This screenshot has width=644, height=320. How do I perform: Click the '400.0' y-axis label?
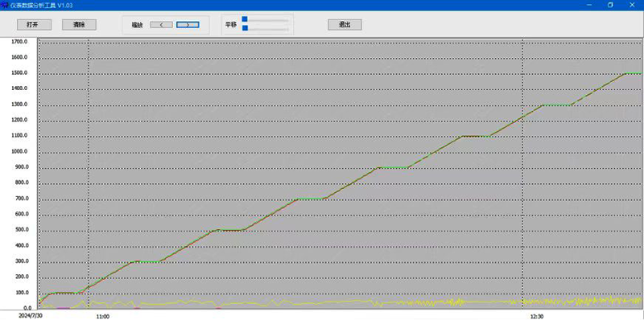pyautogui.click(x=21, y=245)
